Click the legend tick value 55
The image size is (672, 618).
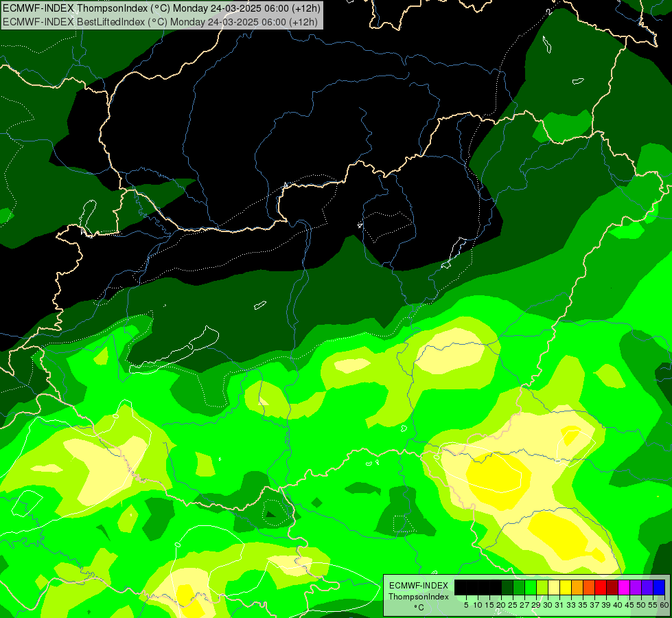click(x=653, y=605)
